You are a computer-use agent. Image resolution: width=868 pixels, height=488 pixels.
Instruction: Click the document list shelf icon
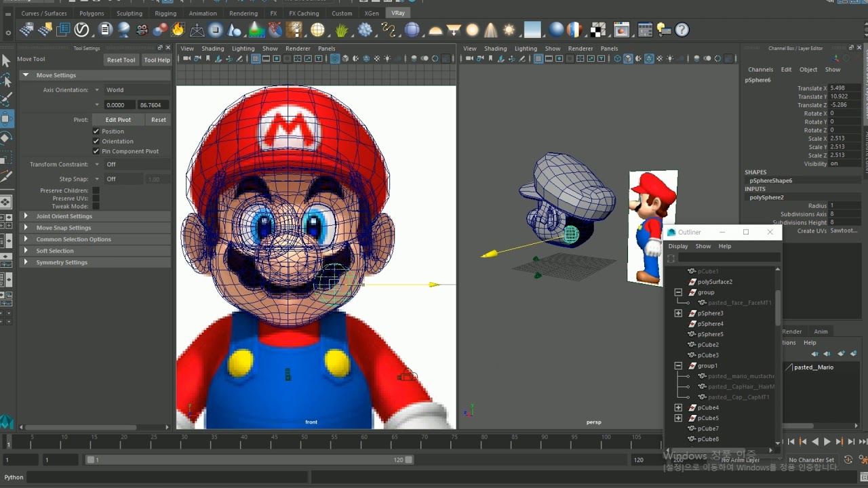[105, 30]
